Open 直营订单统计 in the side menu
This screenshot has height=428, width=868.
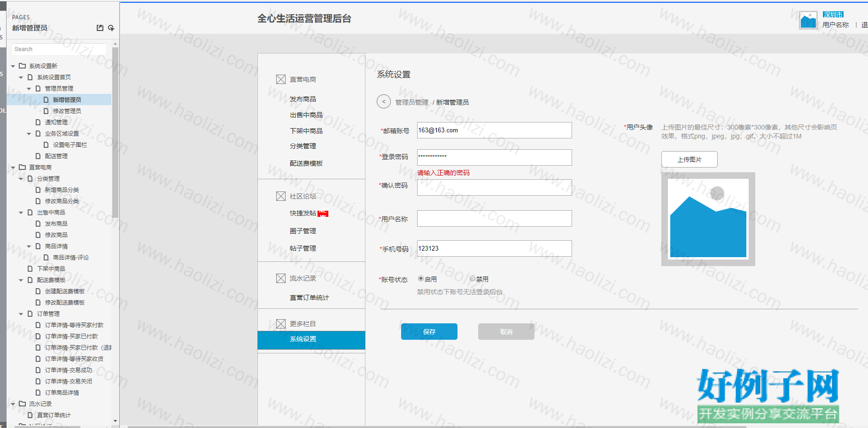pos(310,298)
